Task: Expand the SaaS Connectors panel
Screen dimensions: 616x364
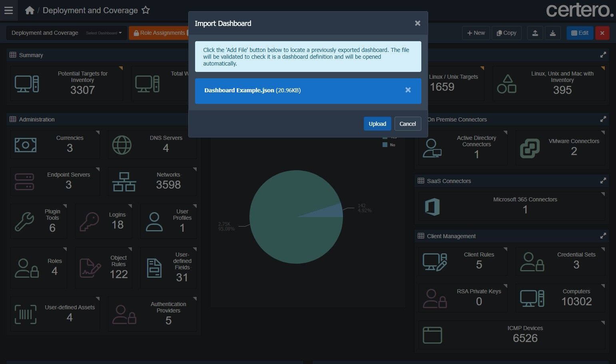Action: (x=603, y=181)
